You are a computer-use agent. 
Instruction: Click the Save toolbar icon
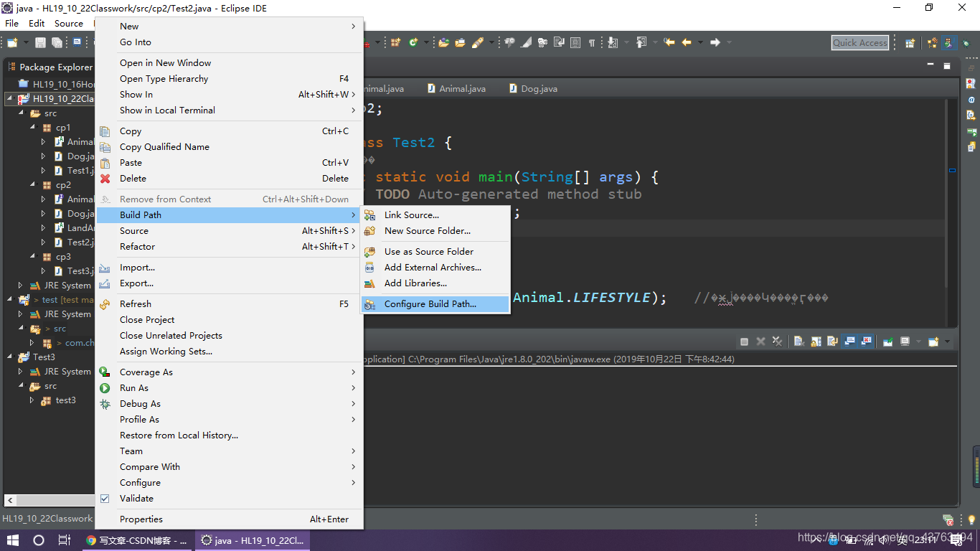coord(40,43)
